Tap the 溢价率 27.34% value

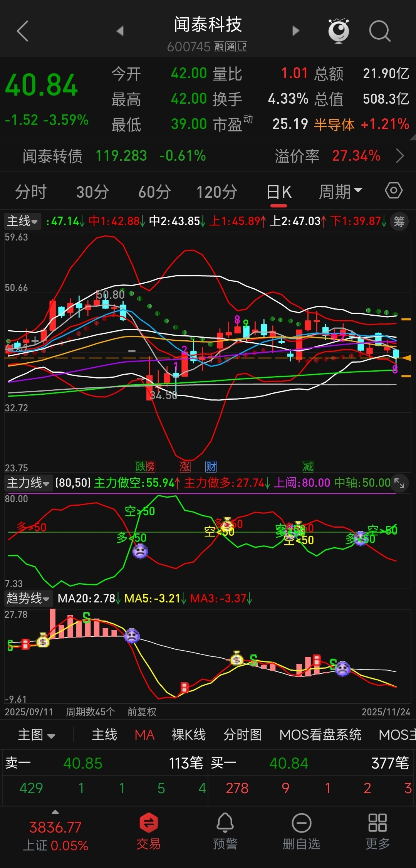point(356,156)
